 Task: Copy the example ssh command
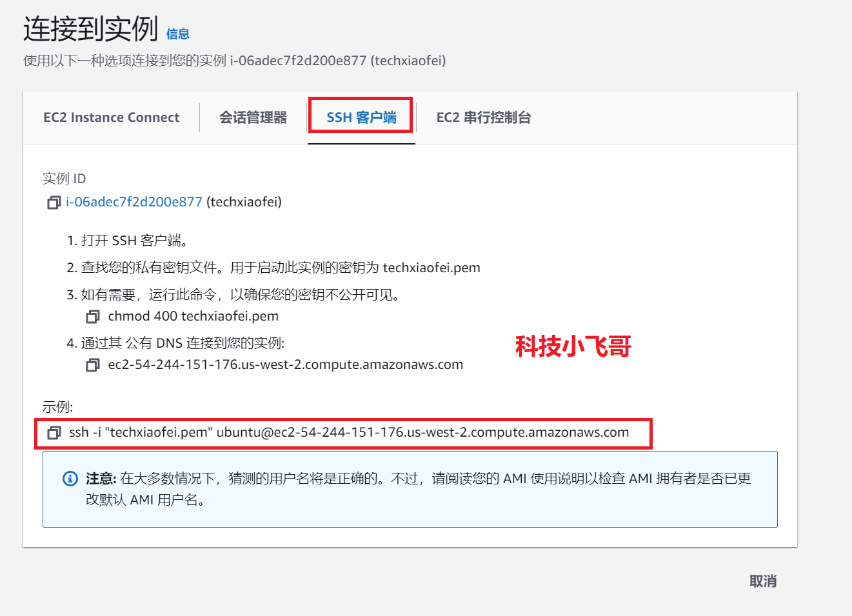54,433
